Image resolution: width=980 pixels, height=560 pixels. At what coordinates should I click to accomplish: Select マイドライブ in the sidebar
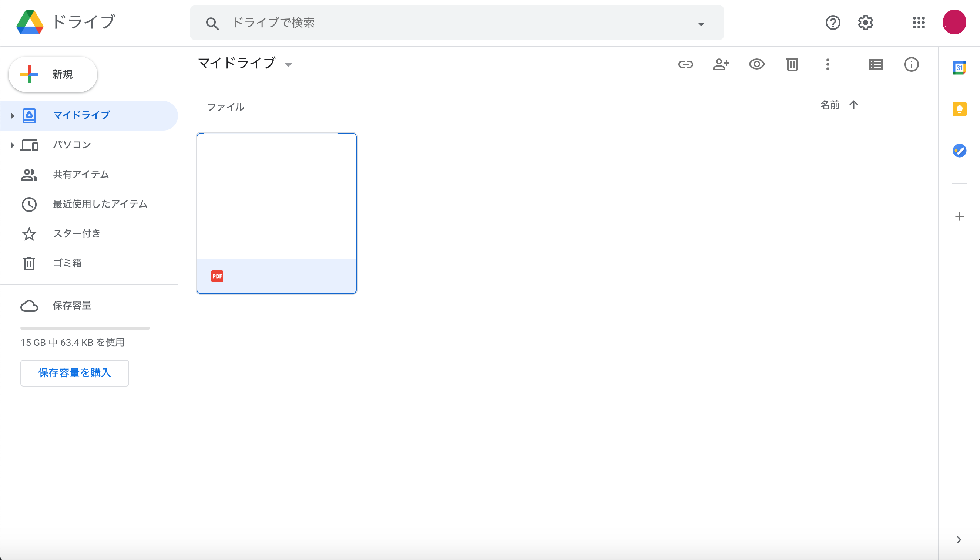coord(89,115)
